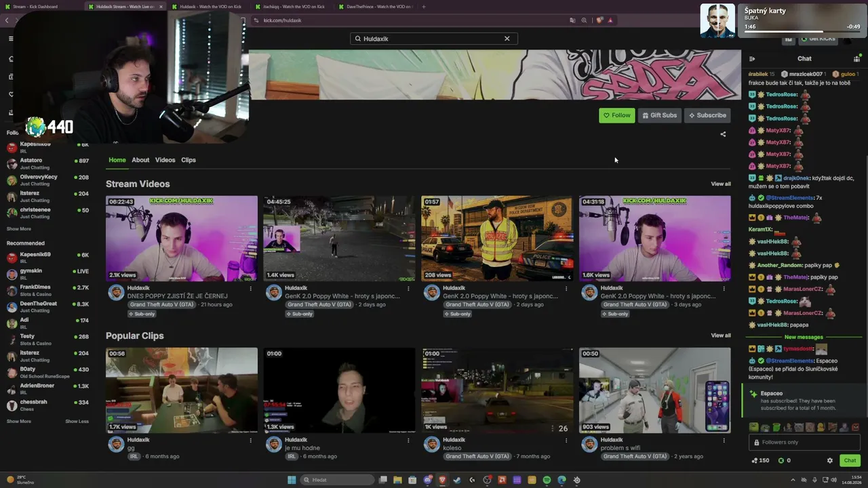Click the video title 'DNES POPPY ZJISTÍ ŽE JE ČERNEJ'

click(x=178, y=296)
